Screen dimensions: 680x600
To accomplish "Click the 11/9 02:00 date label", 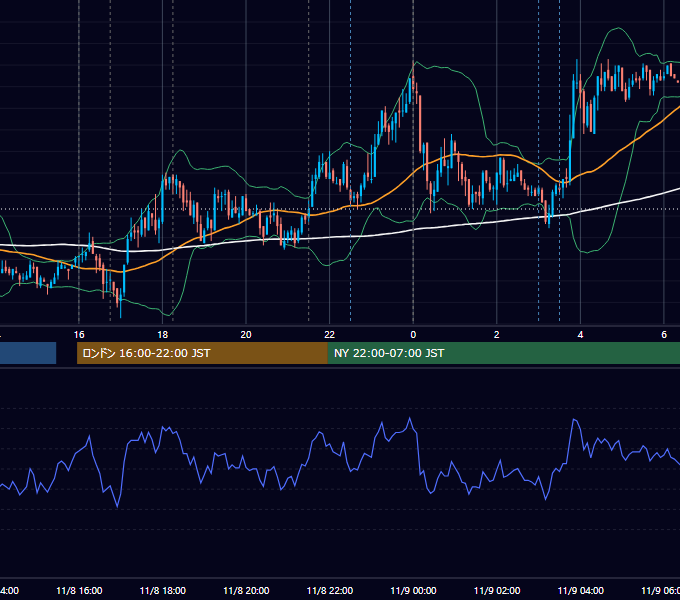I will click(497, 591).
